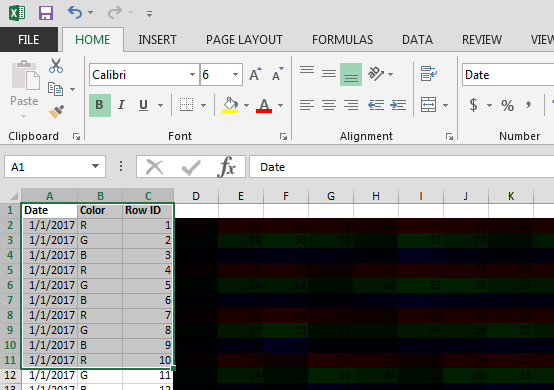This screenshot has height=390, width=554.
Task: Apply Accounting dollar number format
Action: [x=473, y=105]
